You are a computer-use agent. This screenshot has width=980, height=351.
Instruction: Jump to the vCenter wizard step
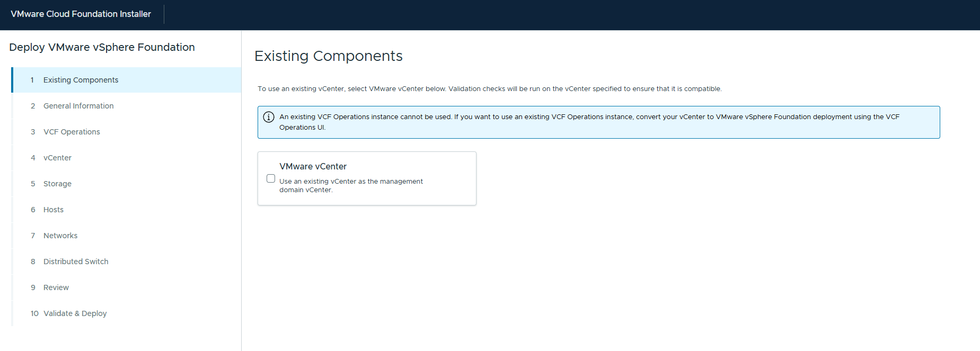pos(57,158)
